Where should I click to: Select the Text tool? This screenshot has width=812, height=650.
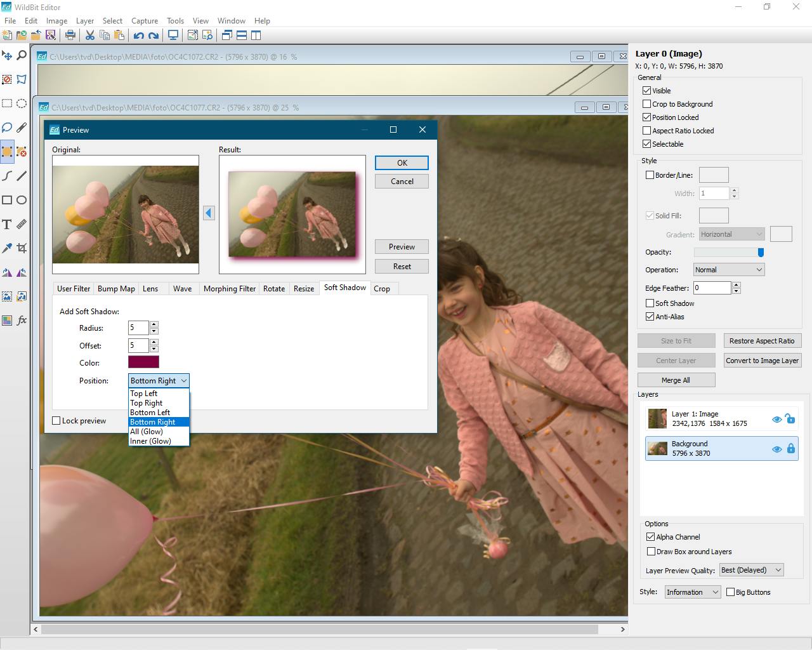7,224
